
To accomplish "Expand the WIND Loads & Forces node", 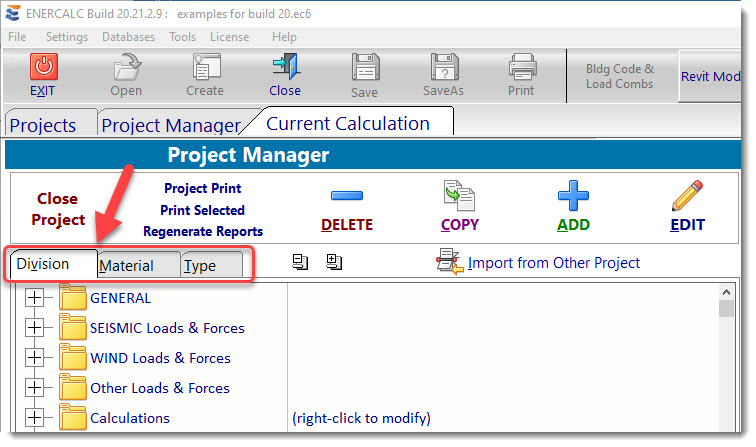I will (x=35, y=358).
